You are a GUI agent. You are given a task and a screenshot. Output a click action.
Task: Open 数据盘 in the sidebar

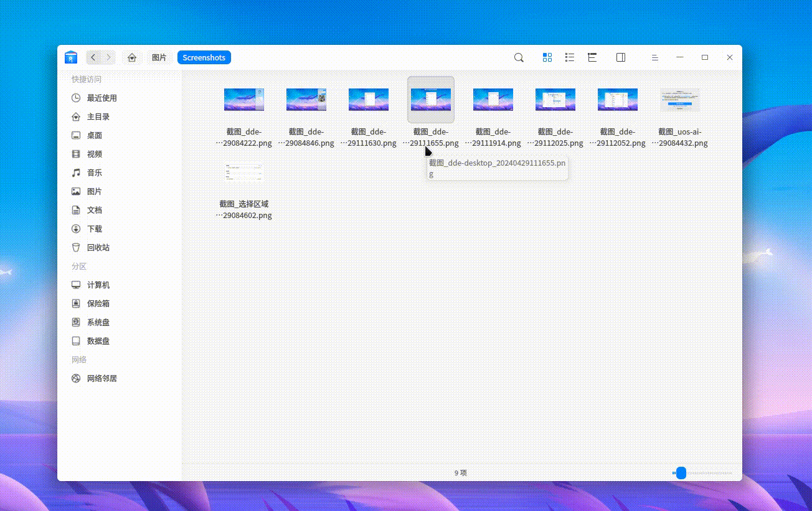(x=120, y=341)
